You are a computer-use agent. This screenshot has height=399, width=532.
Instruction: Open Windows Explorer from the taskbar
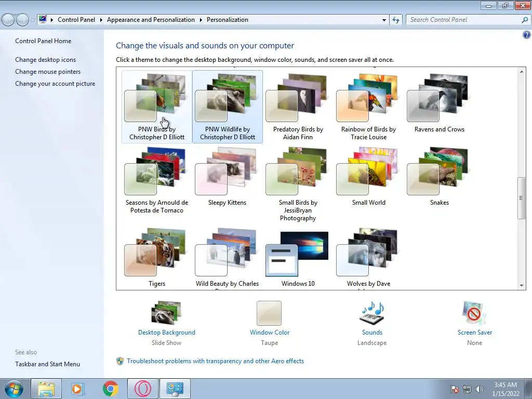(x=46, y=389)
